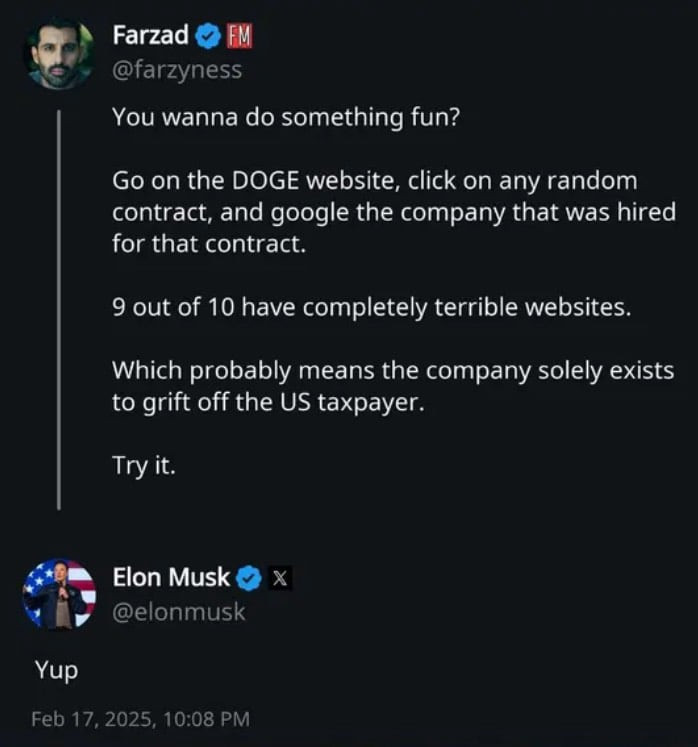
Task: Click the vertical thread connector line
Action: click(x=59, y=300)
